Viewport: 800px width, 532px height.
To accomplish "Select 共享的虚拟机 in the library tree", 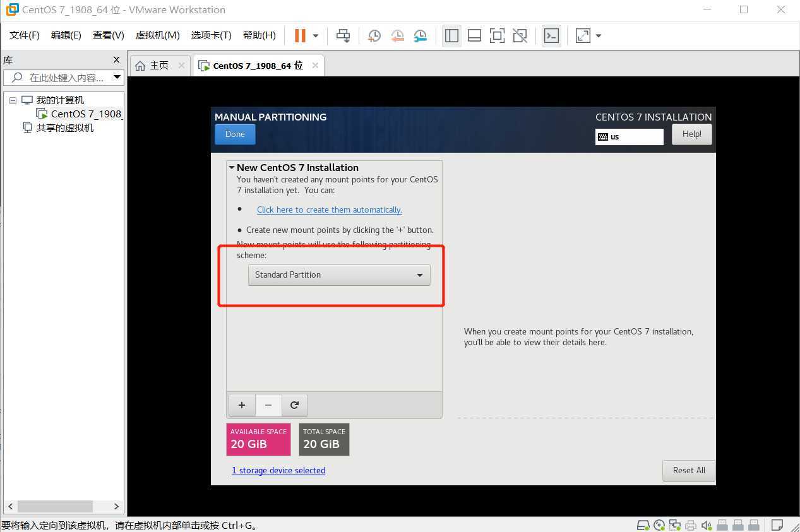I will [65, 127].
